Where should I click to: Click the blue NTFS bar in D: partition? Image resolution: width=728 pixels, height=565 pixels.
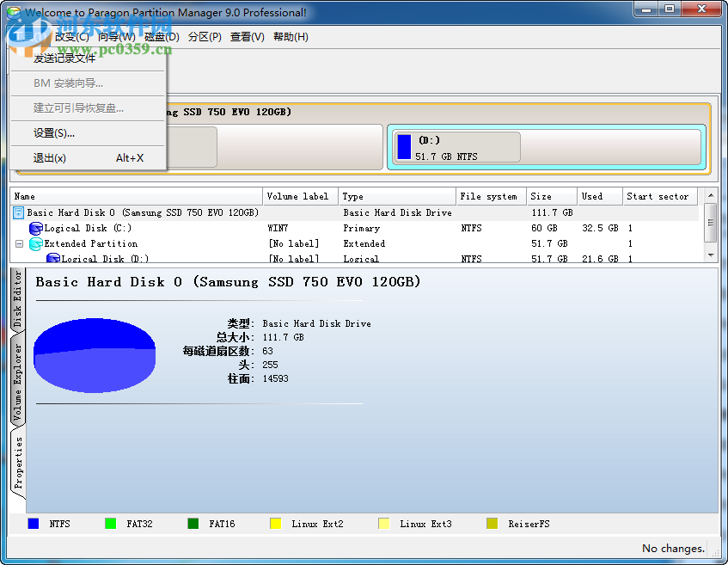[x=404, y=147]
